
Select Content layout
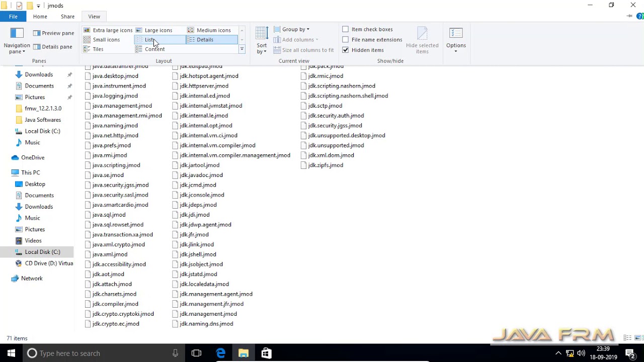[x=150, y=49]
